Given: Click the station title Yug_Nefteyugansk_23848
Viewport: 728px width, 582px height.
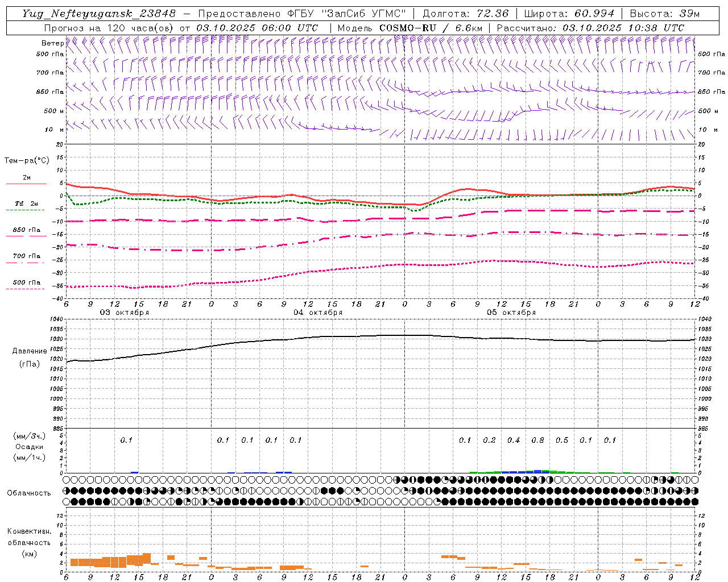Looking at the screenshot, I should coord(99,14).
